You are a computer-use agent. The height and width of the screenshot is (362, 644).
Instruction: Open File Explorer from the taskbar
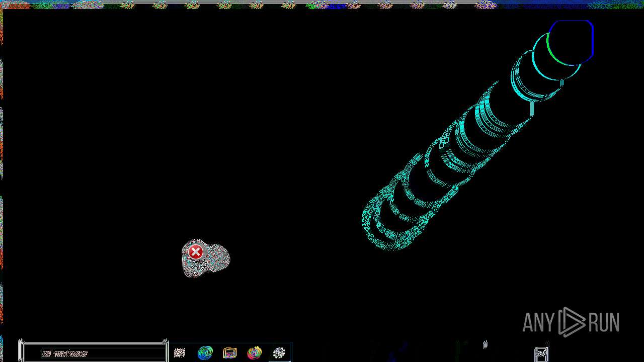(x=229, y=353)
